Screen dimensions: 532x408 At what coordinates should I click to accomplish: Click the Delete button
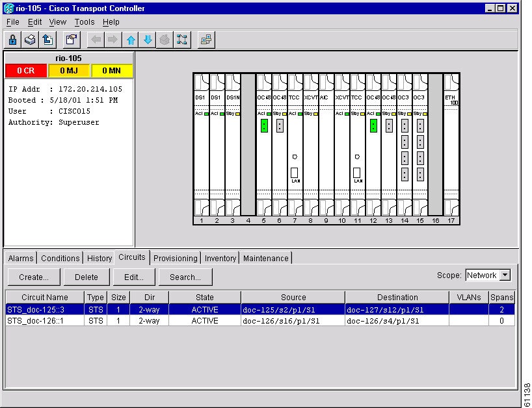coord(86,277)
